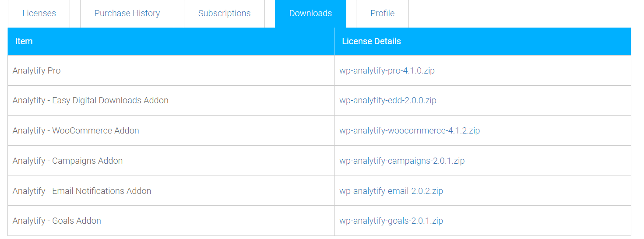Select the Analytify Pro item name
This screenshot has height=239, width=644.
click(37, 70)
